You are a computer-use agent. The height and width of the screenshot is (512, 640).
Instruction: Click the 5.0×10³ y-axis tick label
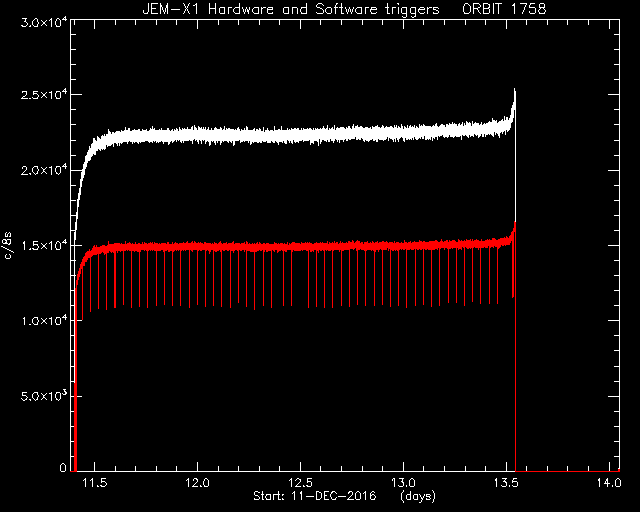tap(44, 396)
